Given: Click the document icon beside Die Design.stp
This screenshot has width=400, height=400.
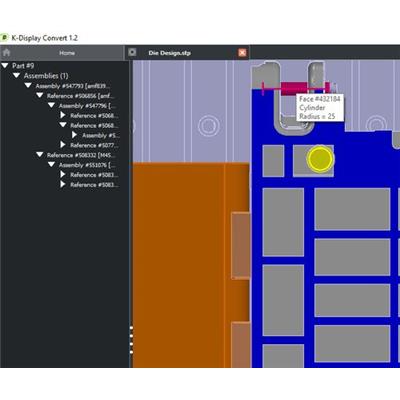Looking at the screenshot, I should coord(132,52).
